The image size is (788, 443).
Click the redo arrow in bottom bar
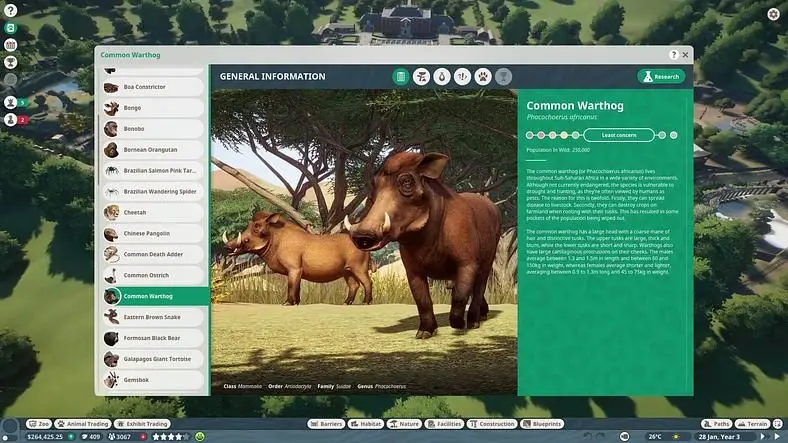601,436
